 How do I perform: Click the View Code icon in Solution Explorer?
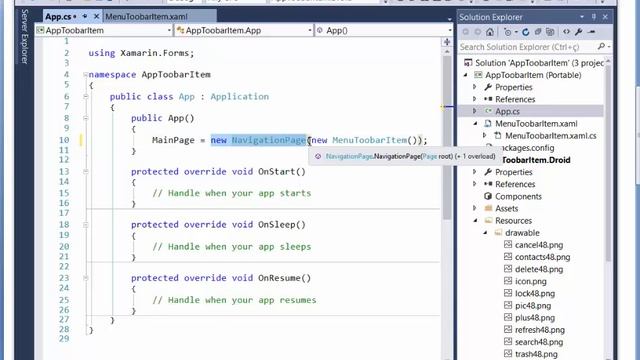click(x=567, y=32)
